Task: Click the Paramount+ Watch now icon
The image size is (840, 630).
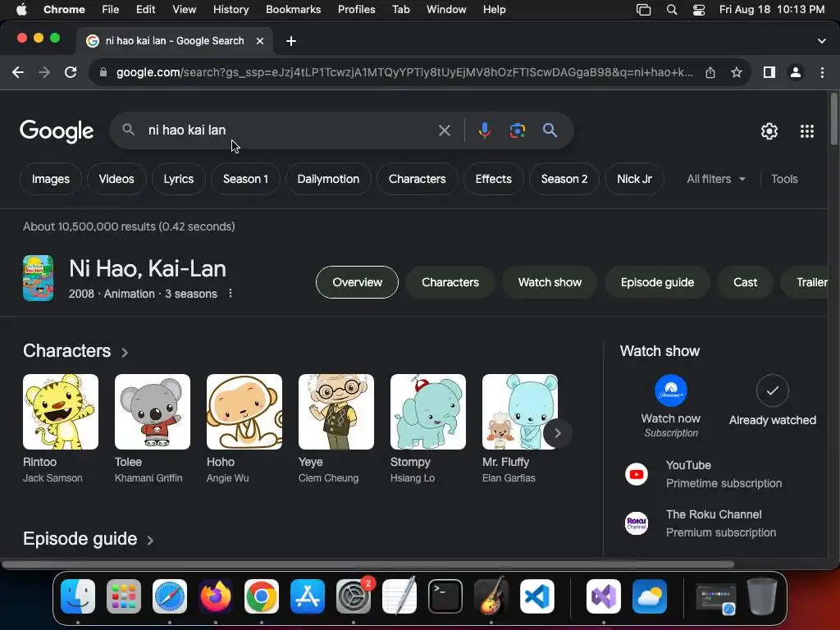Action: coord(671,390)
